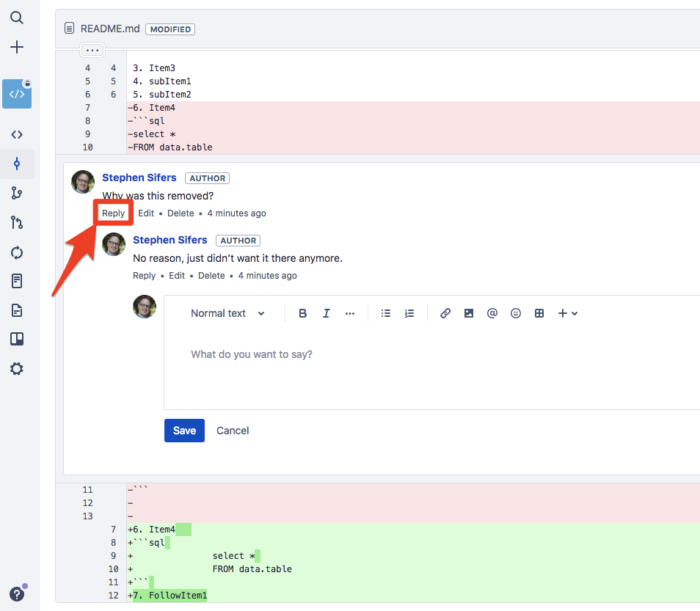Image resolution: width=700 pixels, height=611 pixels.
Task: Click the comment text area placeholder
Action: pyautogui.click(x=252, y=354)
